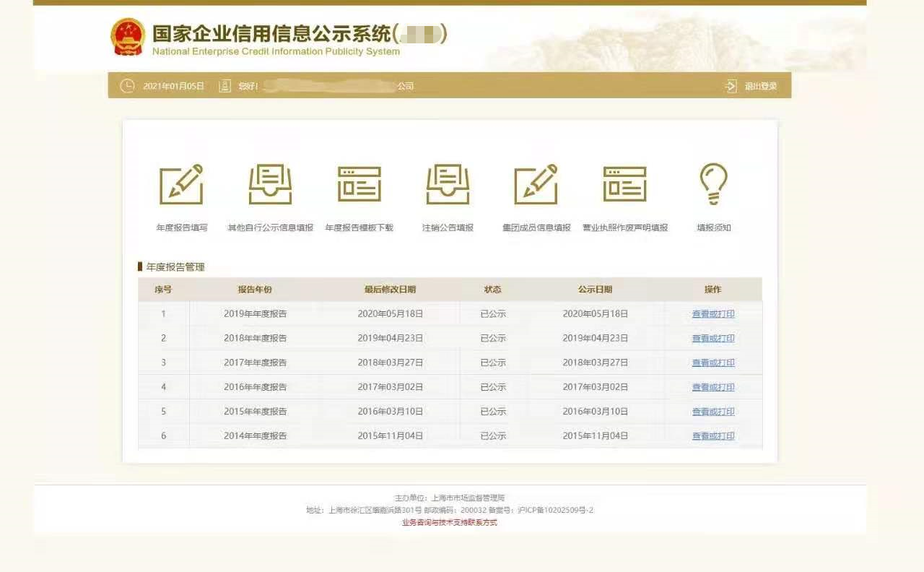This screenshot has height=572, width=924.
Task: Click the logout arrow icon
Action: point(731,86)
